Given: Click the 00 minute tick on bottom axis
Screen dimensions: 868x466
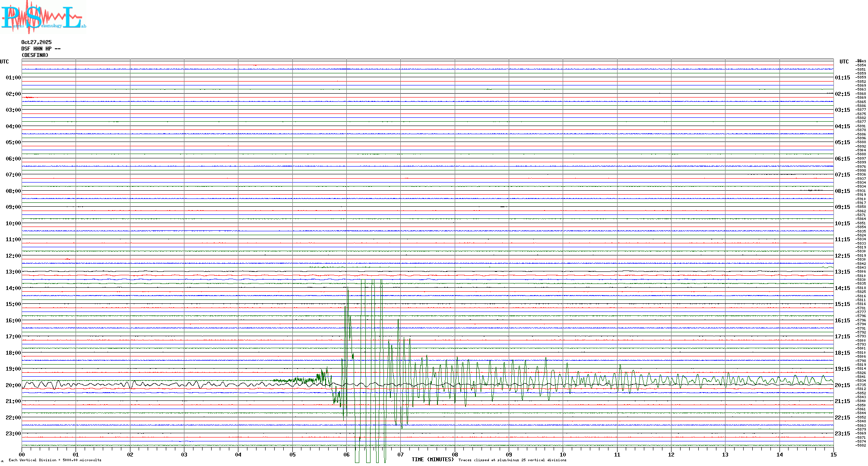Looking at the screenshot, I should point(22,454).
